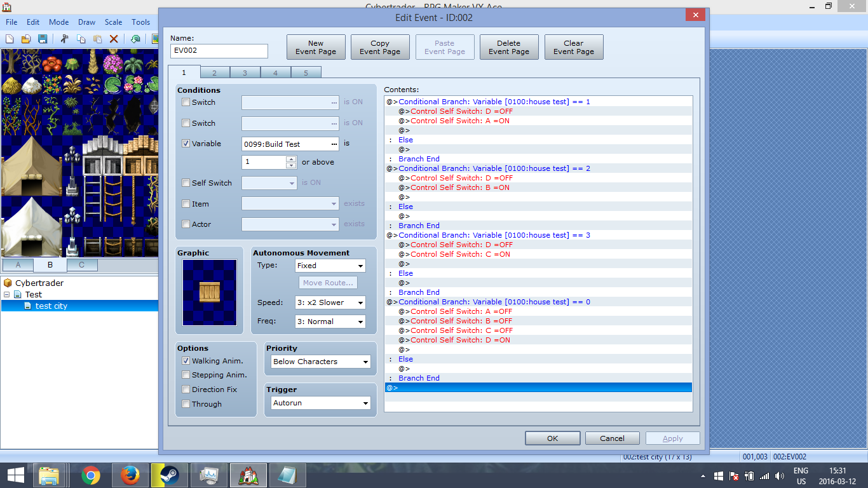The width and height of the screenshot is (868, 488).
Task: Decrease the variable value stepper
Action: 291,165
